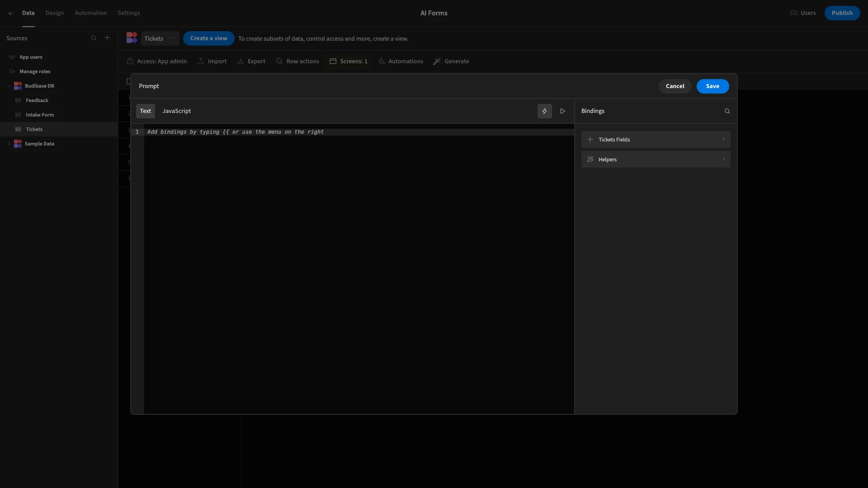Click Row actions toolbar item
The width and height of the screenshot is (868, 488).
pyautogui.click(x=297, y=61)
